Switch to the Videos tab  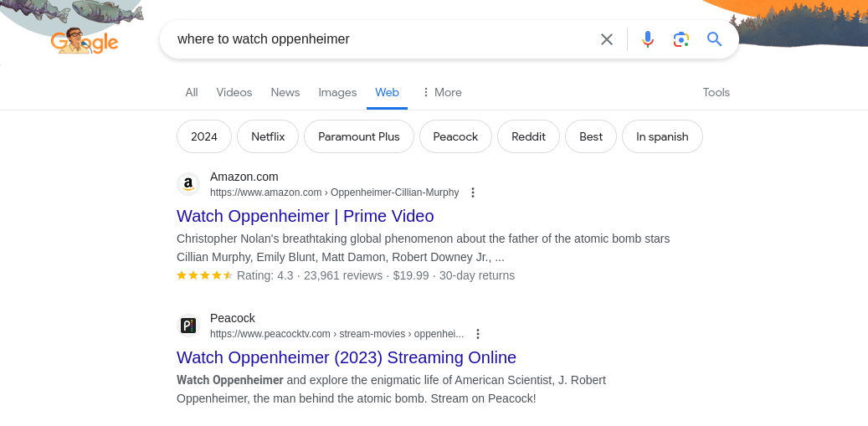coord(234,92)
